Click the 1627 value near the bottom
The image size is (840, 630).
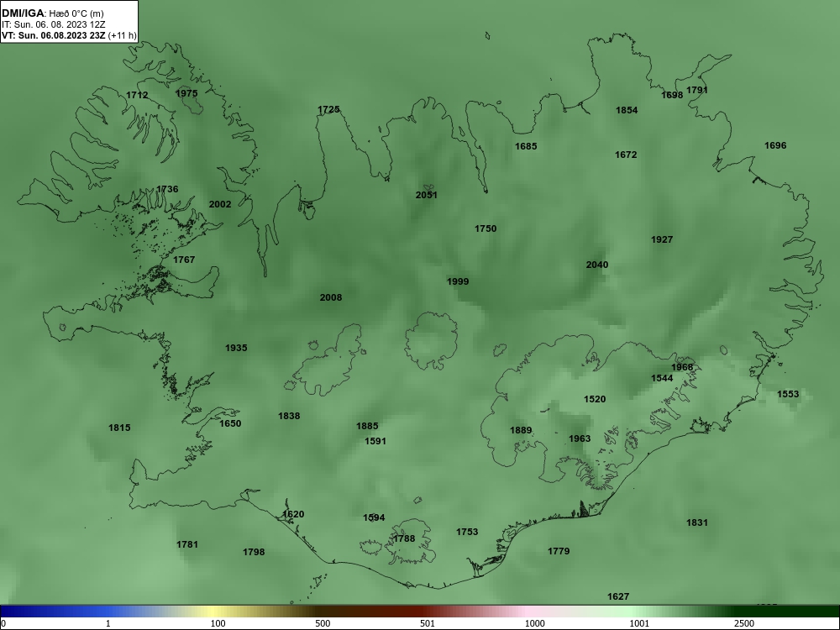click(x=618, y=596)
